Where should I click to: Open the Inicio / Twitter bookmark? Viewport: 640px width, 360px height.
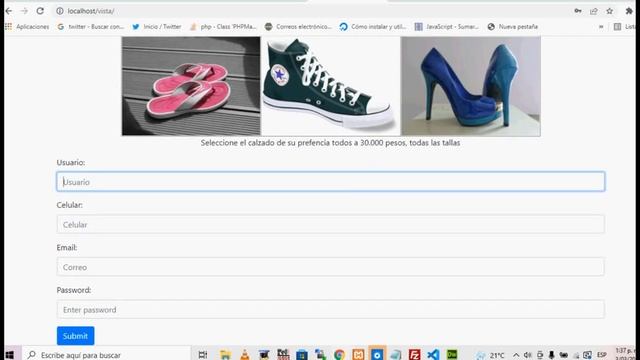157,27
